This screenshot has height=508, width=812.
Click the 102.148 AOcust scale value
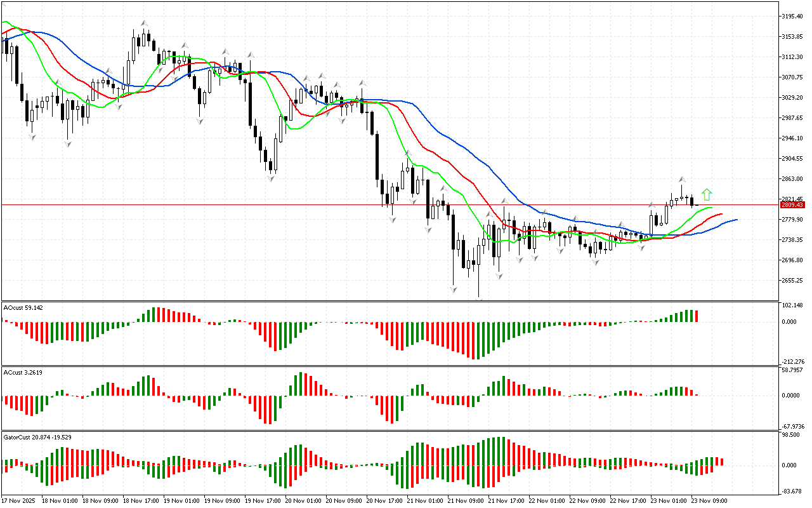[793, 305]
